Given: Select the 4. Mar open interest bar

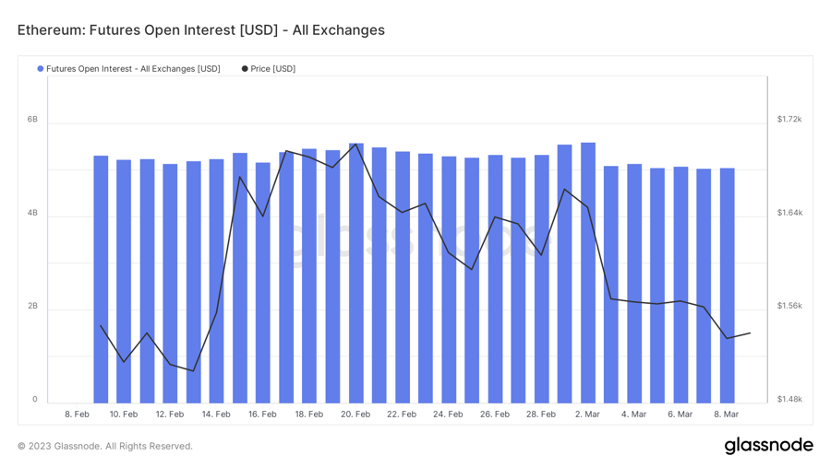Looking at the screenshot, I should [x=634, y=284].
